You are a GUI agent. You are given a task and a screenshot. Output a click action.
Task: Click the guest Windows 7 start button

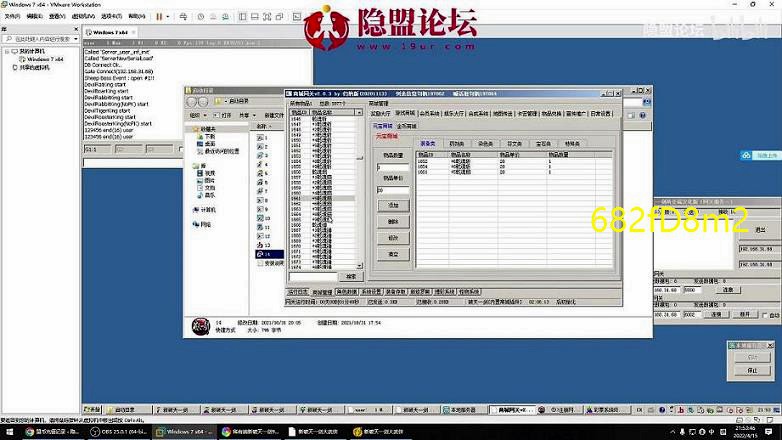(92, 410)
